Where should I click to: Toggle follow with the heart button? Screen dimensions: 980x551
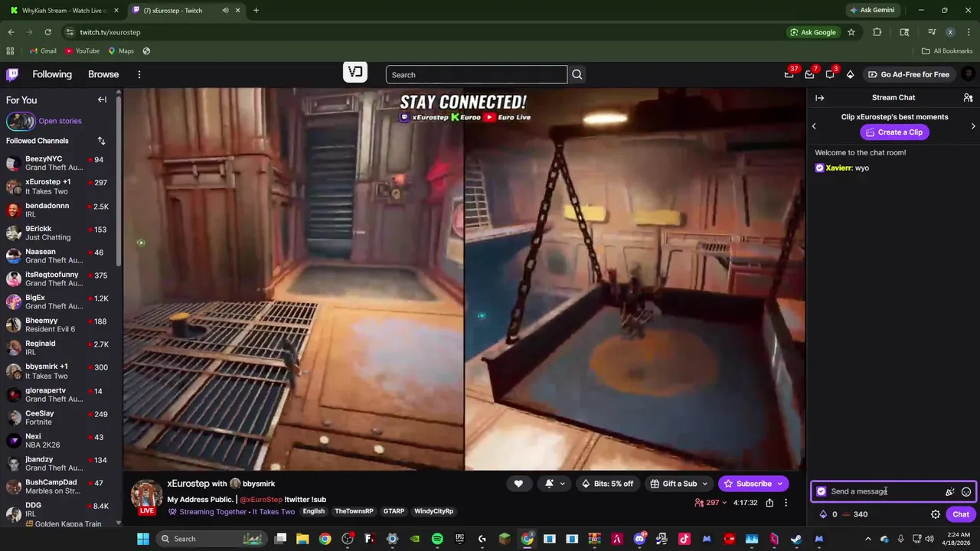pyautogui.click(x=518, y=484)
